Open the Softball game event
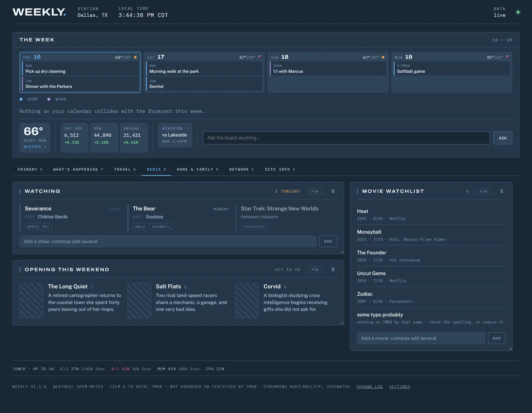The image size is (532, 413). [x=452, y=69]
